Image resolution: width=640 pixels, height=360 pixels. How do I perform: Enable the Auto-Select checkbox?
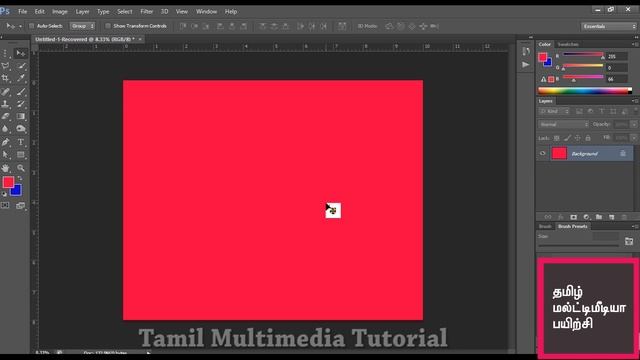tap(31, 26)
